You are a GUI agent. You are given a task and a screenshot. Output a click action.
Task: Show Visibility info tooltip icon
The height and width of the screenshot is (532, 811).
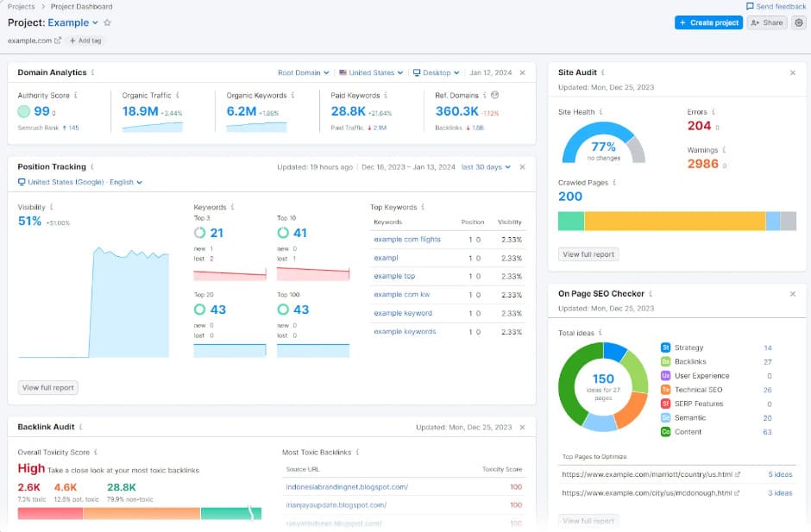click(x=51, y=207)
